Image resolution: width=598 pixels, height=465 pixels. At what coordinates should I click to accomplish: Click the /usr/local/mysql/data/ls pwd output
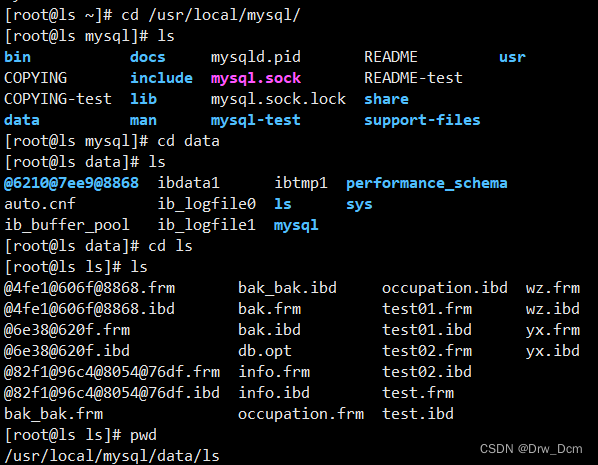click(112, 456)
